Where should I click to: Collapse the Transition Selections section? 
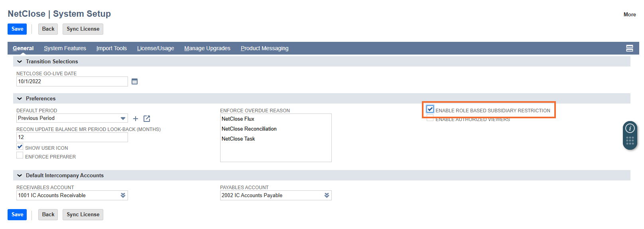tap(20, 62)
